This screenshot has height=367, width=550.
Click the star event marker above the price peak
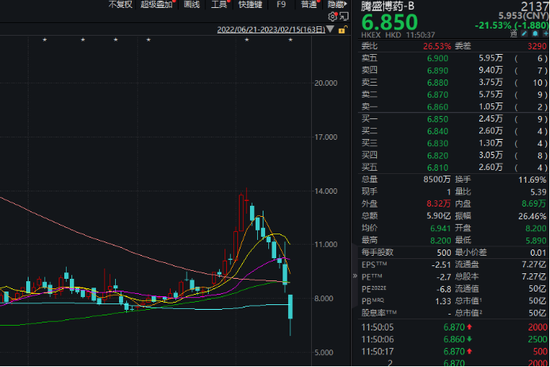(247, 40)
